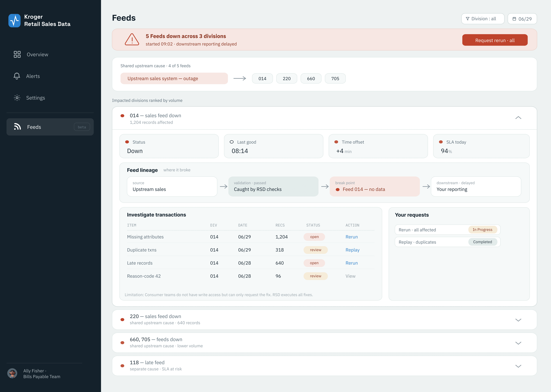Click the Status Down card

[x=169, y=146]
